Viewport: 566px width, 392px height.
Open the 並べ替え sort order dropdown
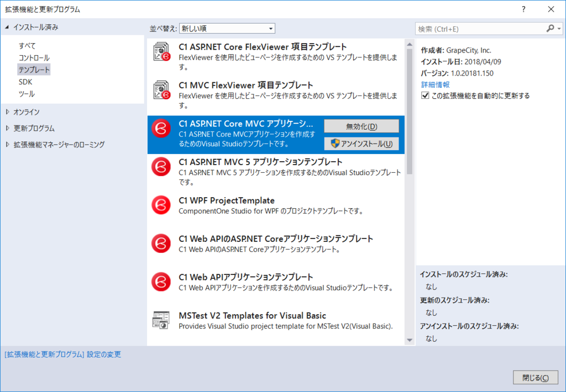tap(227, 29)
